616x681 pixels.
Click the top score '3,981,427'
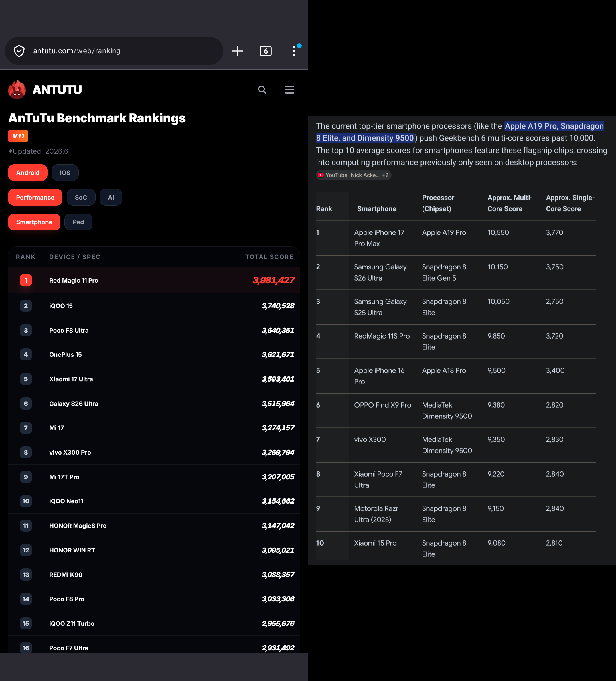[x=273, y=280]
